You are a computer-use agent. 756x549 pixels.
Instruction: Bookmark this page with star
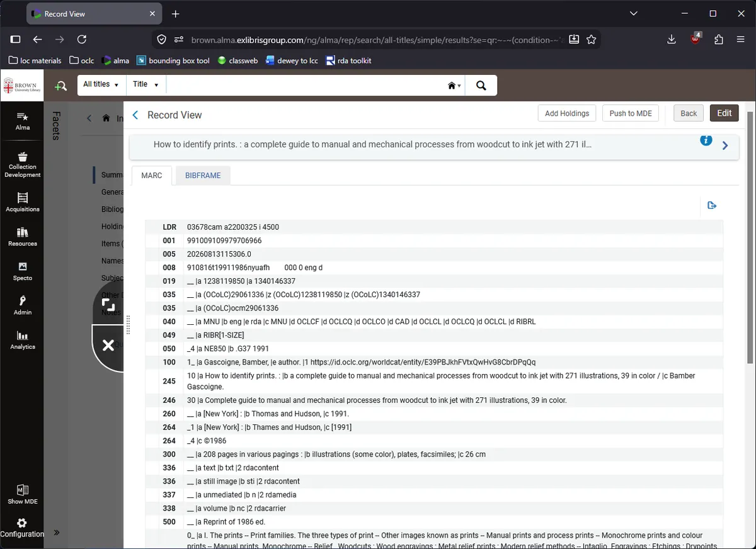click(591, 39)
